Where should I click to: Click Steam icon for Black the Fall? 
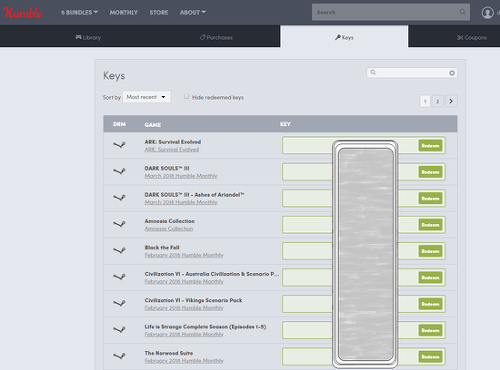pos(119,250)
